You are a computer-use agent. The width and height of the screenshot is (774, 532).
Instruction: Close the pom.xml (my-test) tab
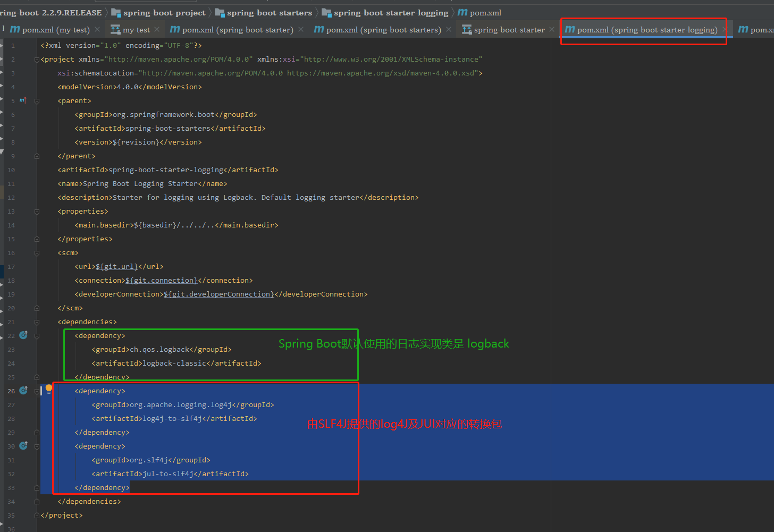click(x=98, y=29)
